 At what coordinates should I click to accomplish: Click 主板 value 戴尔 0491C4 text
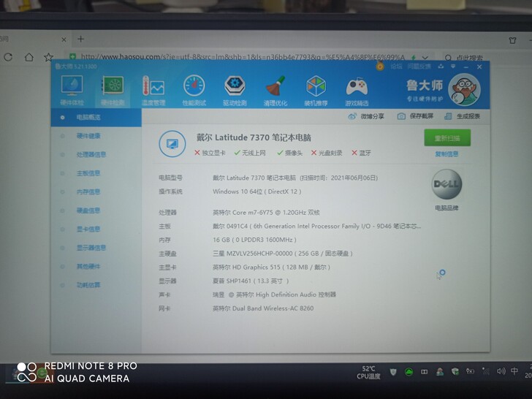317,227
